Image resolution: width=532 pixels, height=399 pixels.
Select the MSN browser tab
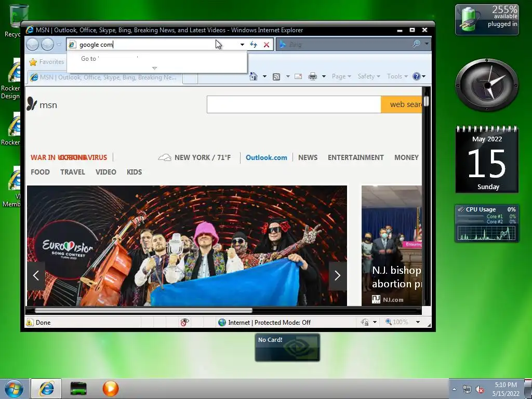(x=105, y=77)
